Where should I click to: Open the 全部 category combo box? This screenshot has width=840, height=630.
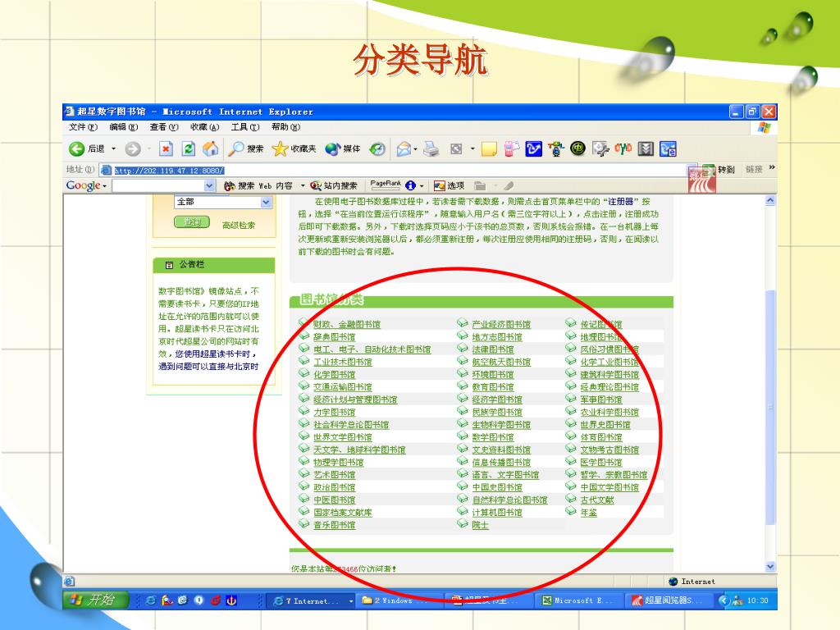click(223, 202)
